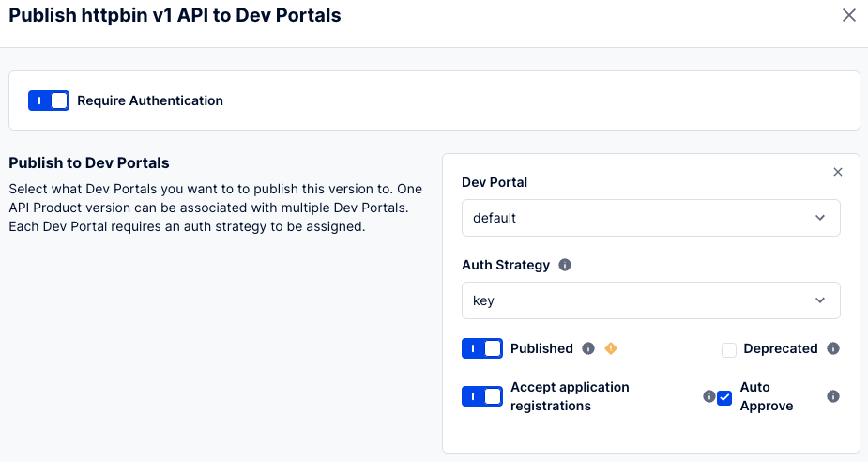This screenshot has height=462, width=868.
Task: Check the Deprecated checkbox
Action: tap(729, 349)
